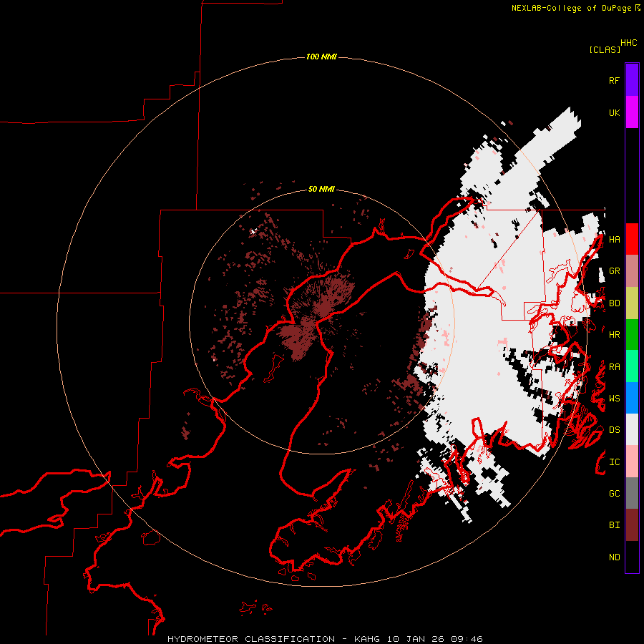
Task: Click the HHC product code label
Action: click(x=629, y=43)
